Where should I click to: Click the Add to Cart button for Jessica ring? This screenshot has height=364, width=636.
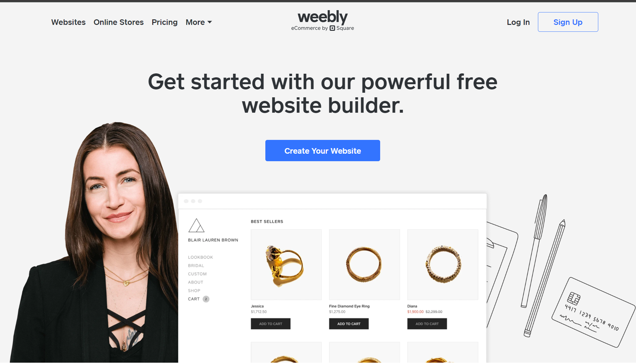[271, 323]
